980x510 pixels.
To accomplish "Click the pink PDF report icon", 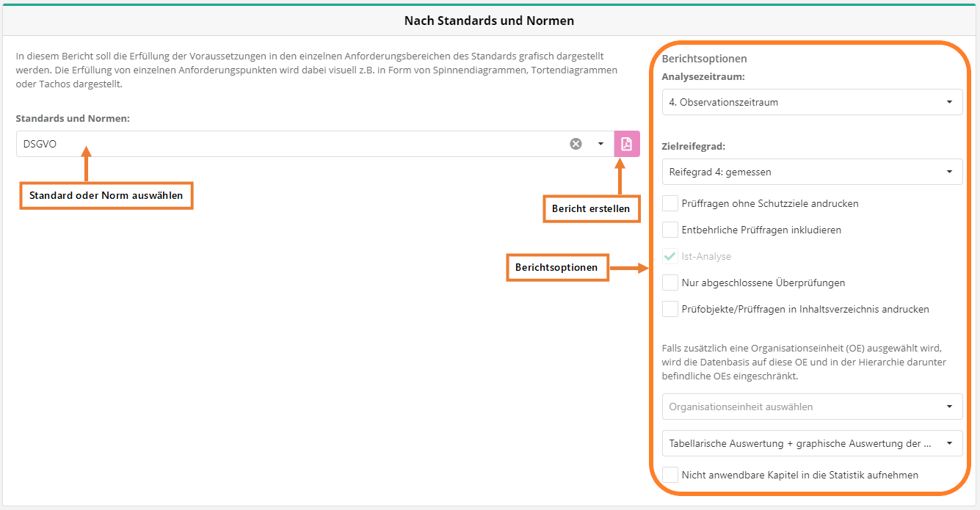I will pyautogui.click(x=627, y=144).
